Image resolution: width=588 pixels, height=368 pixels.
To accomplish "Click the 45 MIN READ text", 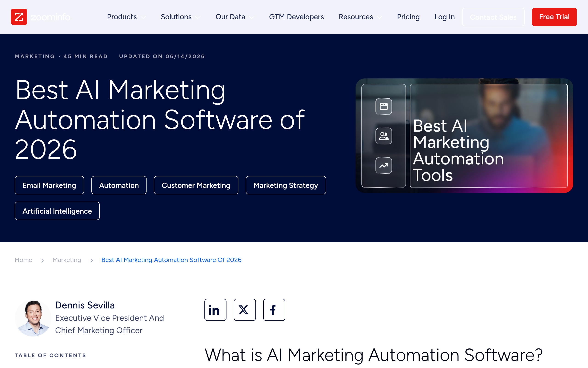I will pyautogui.click(x=85, y=57).
